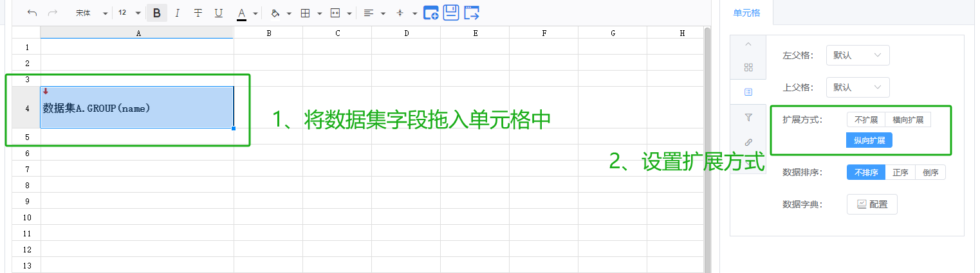This screenshot has width=980, height=273.
Task: Select 不排序 data sorting
Action: [866, 172]
